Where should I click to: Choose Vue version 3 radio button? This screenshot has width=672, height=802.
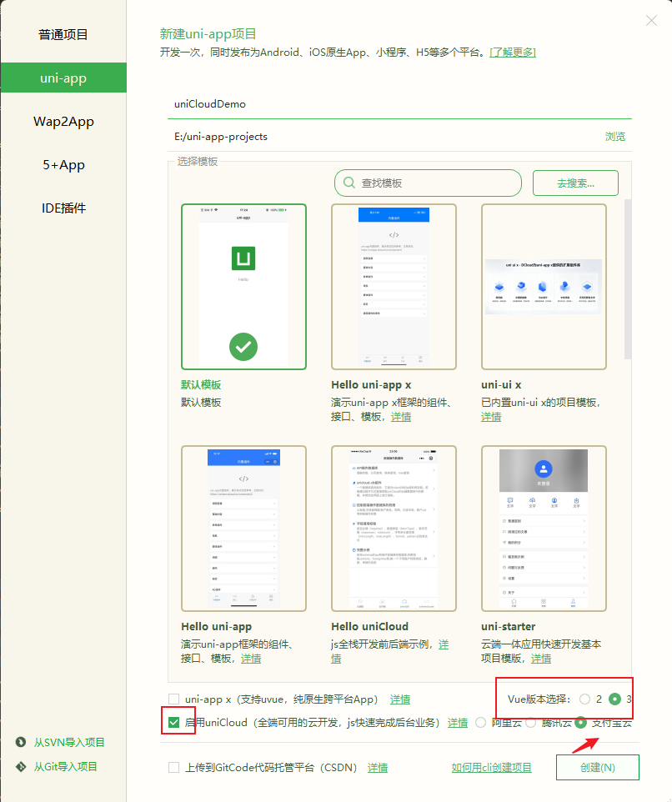614,699
